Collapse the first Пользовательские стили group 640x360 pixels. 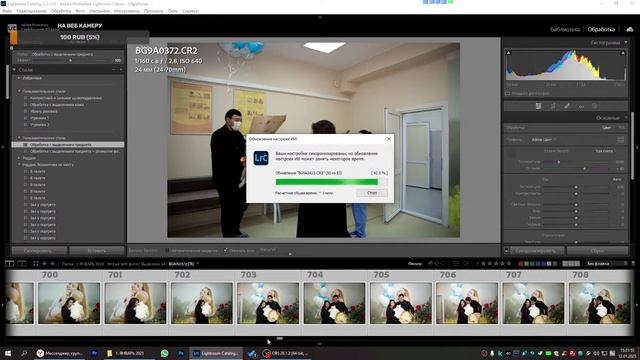(19, 91)
